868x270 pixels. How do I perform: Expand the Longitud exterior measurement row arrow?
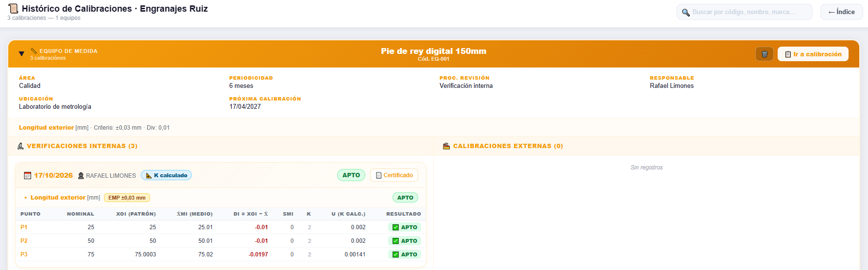(26, 198)
